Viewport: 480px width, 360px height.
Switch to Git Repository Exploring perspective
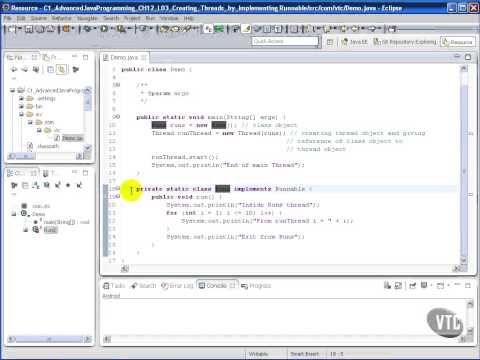coord(405,42)
